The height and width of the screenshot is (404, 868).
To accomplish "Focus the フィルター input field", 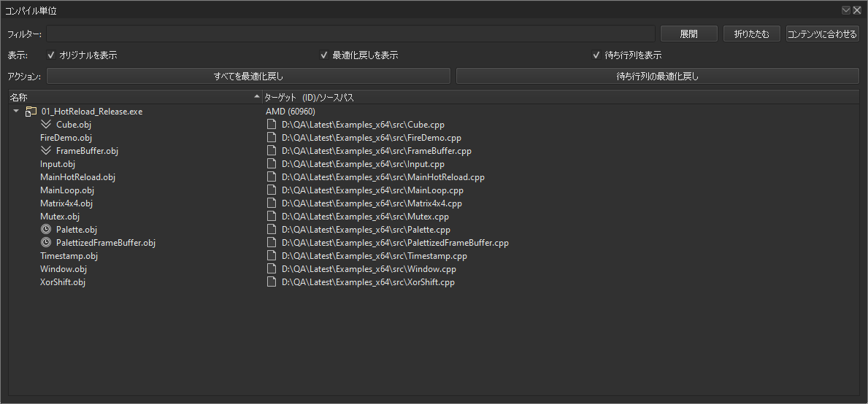I will pyautogui.click(x=350, y=34).
